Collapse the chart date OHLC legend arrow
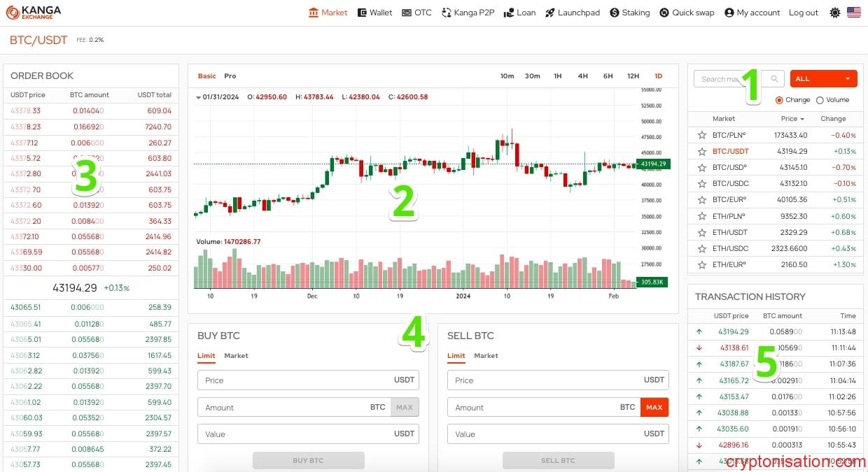The width and height of the screenshot is (868, 472). (199, 97)
